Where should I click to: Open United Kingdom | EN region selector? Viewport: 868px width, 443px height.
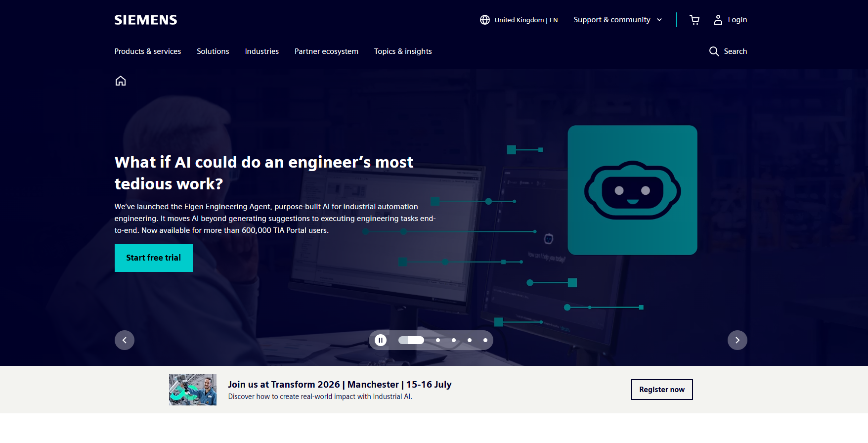tap(526, 20)
